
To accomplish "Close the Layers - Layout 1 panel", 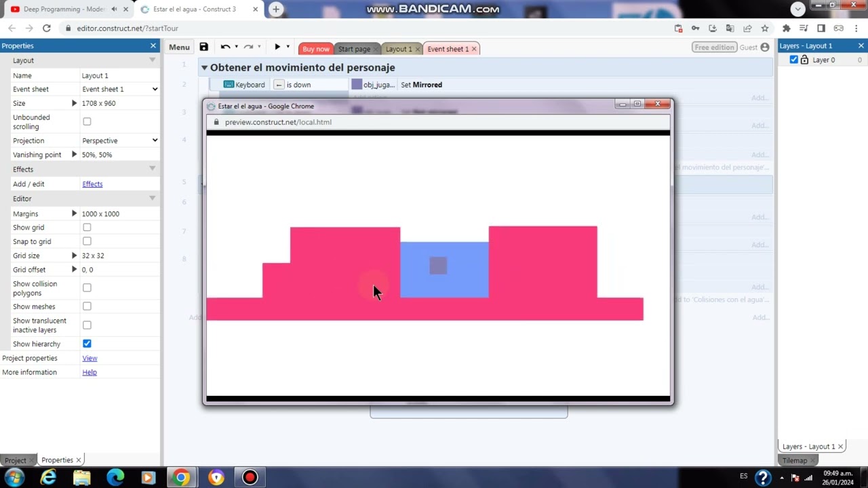I will [x=861, y=45].
